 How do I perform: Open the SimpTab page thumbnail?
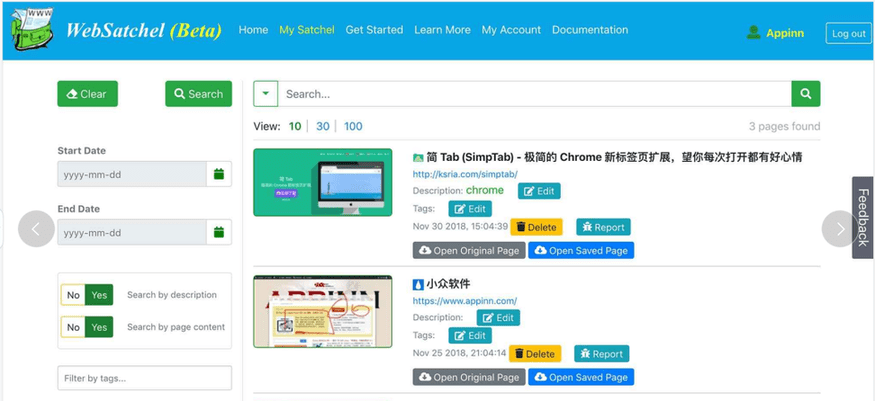[x=323, y=182]
